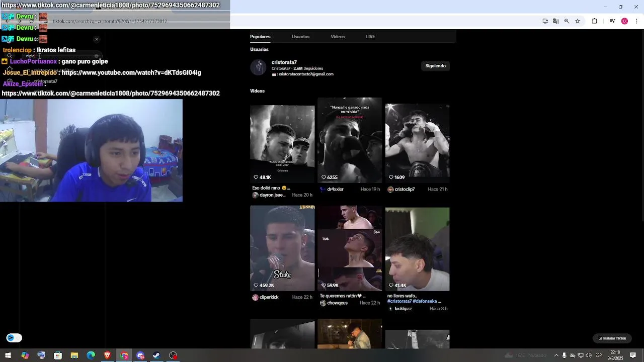644x362 pixels.
Task: Click the Usuarios section heading under the tabs
Action: [x=259, y=49]
